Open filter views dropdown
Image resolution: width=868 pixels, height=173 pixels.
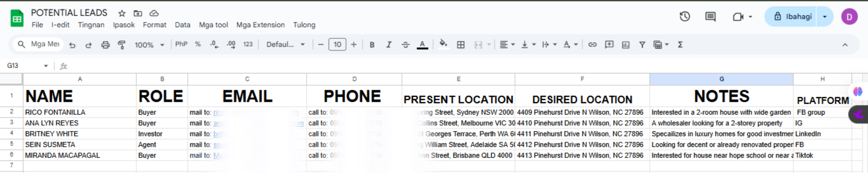click(x=661, y=45)
